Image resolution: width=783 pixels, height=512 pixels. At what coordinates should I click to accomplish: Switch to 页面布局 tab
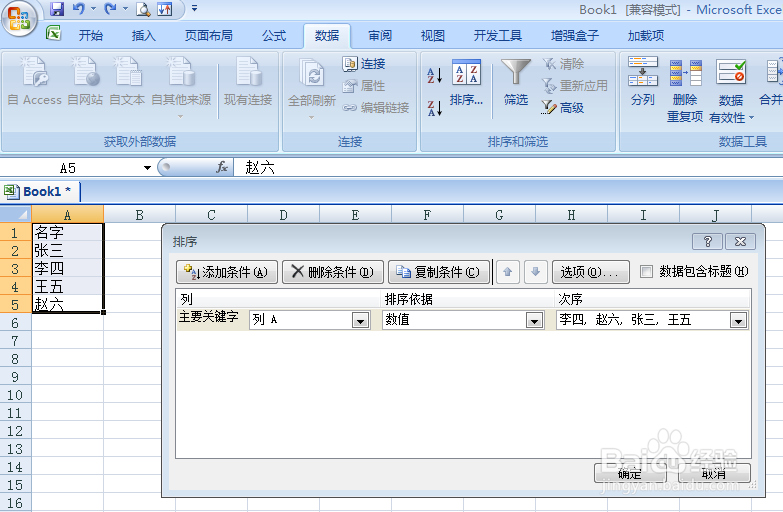[209, 35]
